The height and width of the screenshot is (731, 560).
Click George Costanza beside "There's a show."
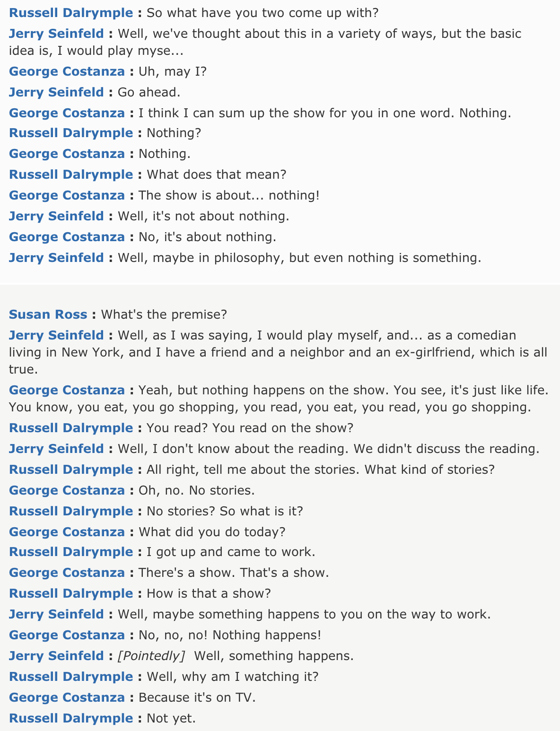pos(67,573)
